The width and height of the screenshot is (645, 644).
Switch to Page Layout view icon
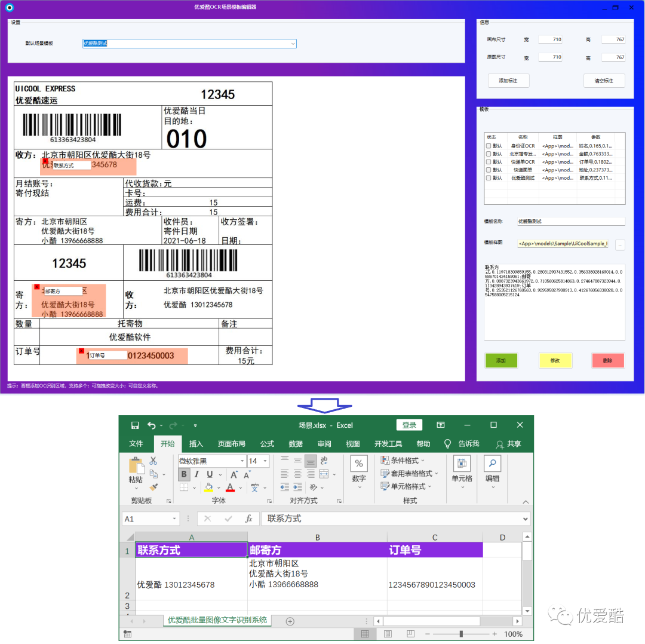tap(388, 634)
